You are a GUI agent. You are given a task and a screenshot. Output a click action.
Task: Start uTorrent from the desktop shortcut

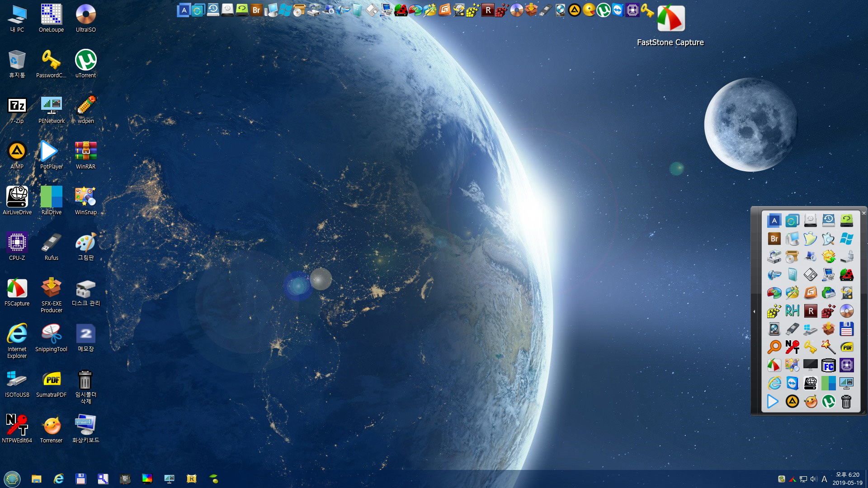pos(85,65)
